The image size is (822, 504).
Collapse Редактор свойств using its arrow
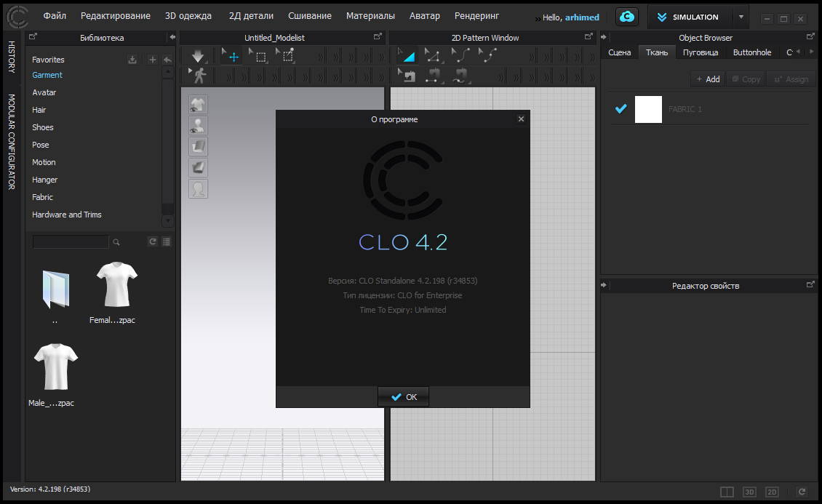(x=603, y=286)
